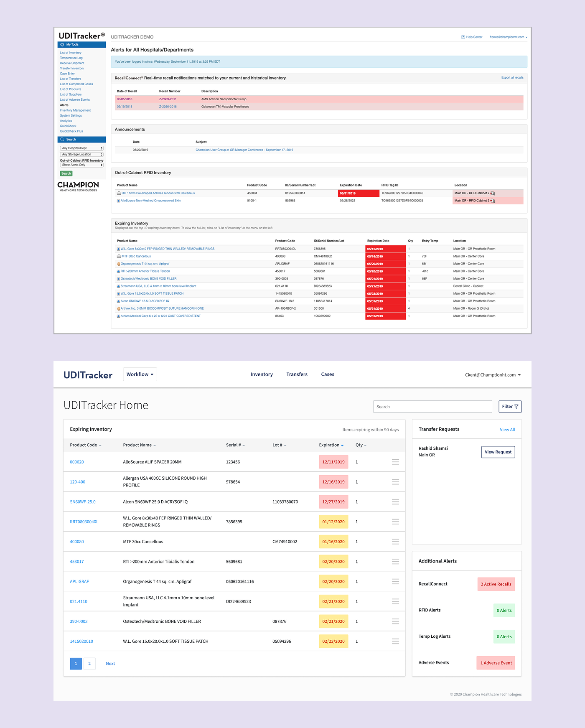Click the icon beside Organogenesis Apligraf link
585x728 pixels.
pos(118,264)
